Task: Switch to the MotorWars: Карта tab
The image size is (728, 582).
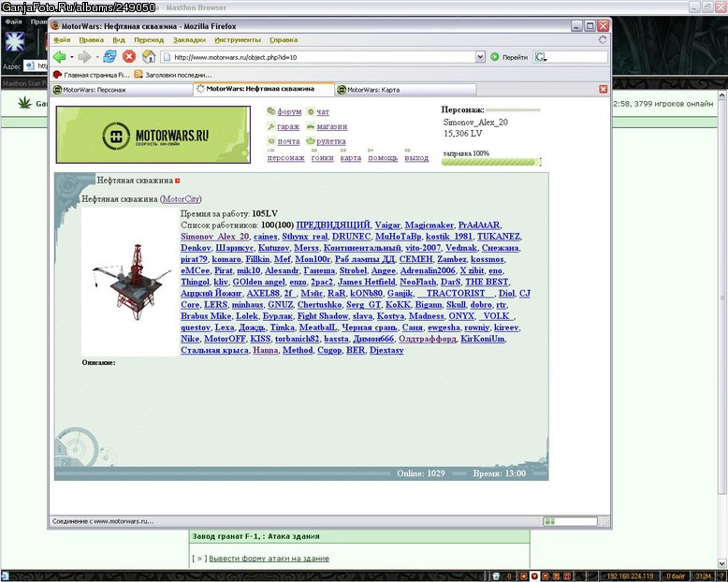Action: tap(405, 90)
